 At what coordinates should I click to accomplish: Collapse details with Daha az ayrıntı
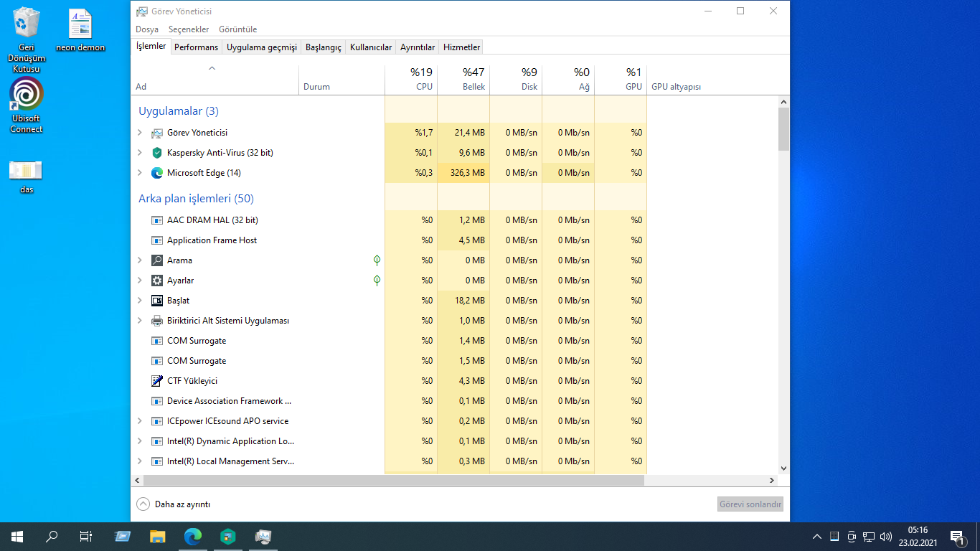tap(174, 504)
